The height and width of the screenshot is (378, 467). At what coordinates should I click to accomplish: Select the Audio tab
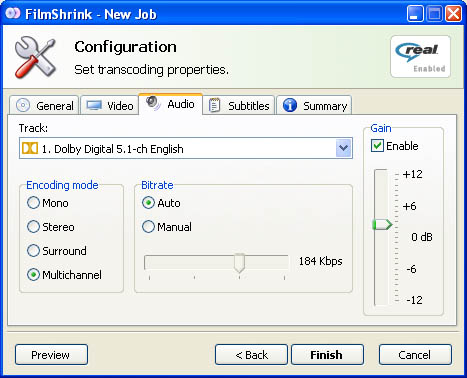[170, 104]
